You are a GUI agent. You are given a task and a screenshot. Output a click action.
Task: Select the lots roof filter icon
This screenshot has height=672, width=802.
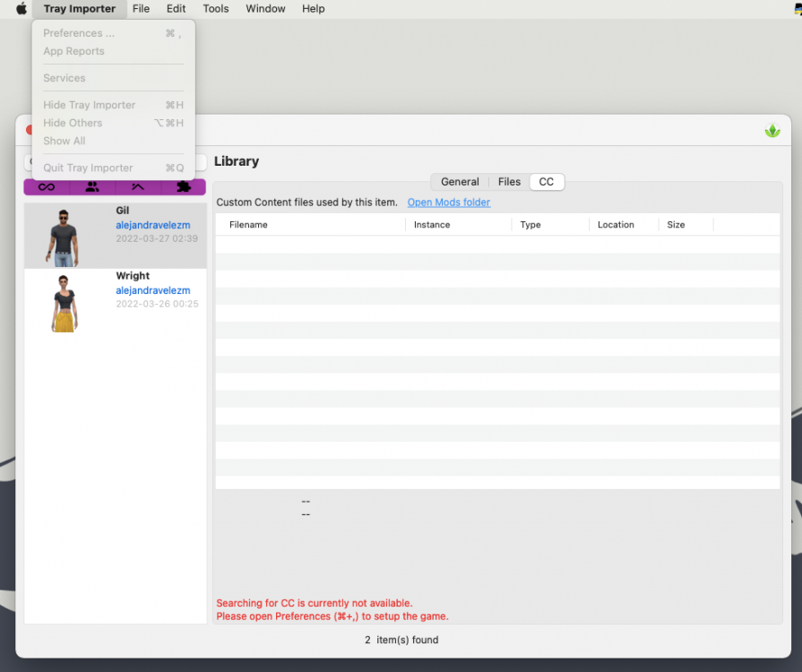[x=138, y=186]
